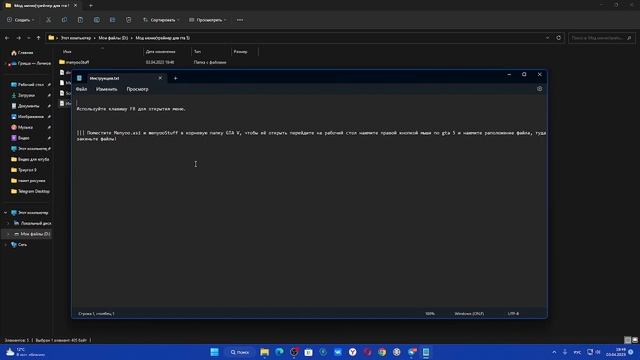
Task: Go up one folder level in Explorer
Action: click(x=38, y=38)
